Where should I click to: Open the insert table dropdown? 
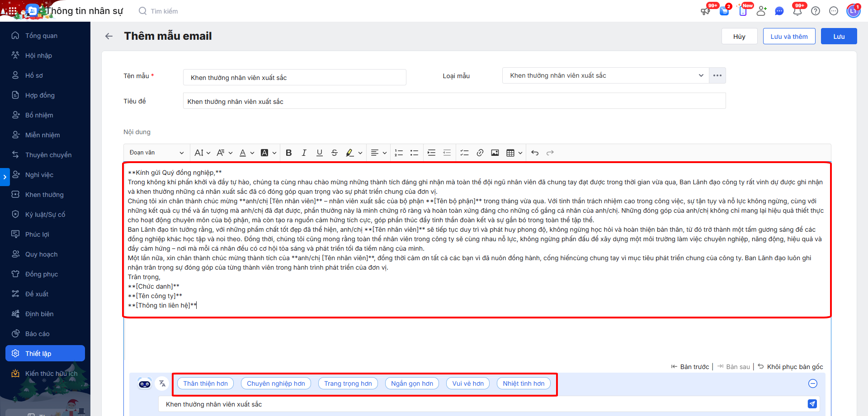514,153
